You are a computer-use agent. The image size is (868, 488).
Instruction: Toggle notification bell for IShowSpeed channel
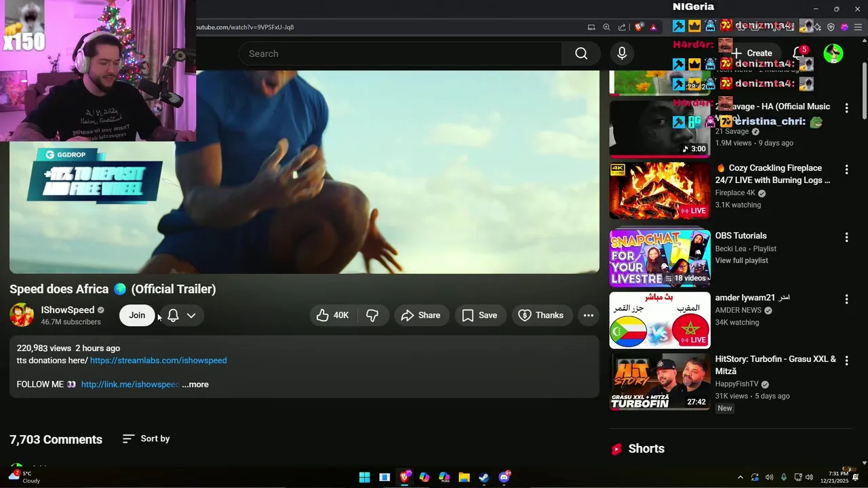pos(173,315)
